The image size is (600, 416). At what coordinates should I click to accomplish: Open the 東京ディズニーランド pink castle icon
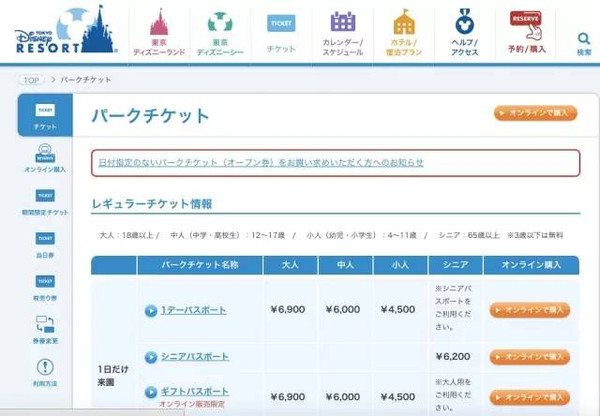(159, 22)
